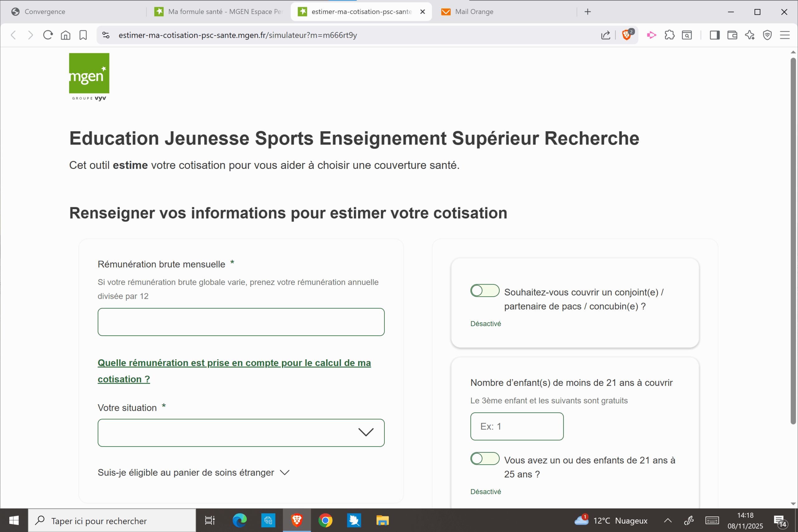This screenshot has width=798, height=532.
Task: Enable spouse coverage toggle
Action: [x=484, y=290]
